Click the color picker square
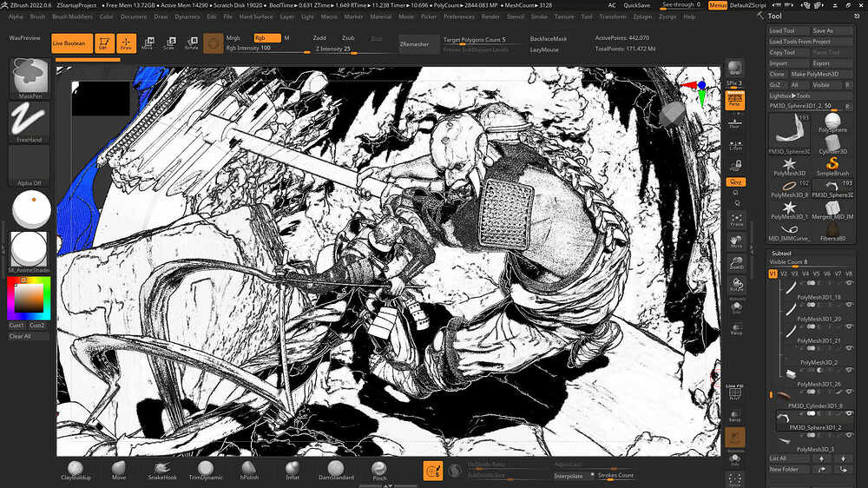This screenshot has width=868, height=488. click(29, 299)
